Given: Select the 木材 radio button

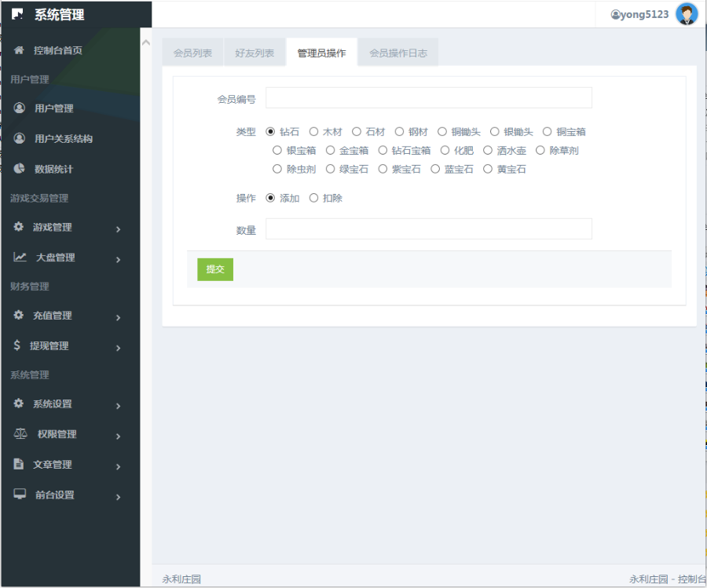Looking at the screenshot, I should pos(313,132).
